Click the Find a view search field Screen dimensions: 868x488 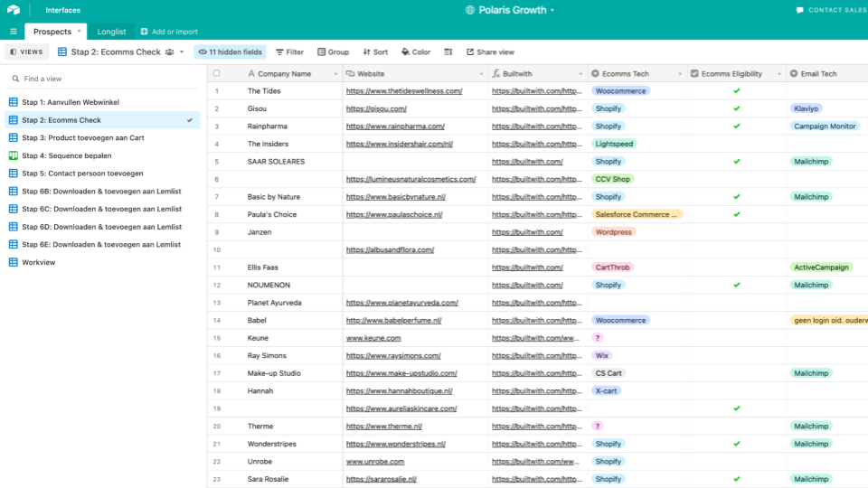(102, 79)
